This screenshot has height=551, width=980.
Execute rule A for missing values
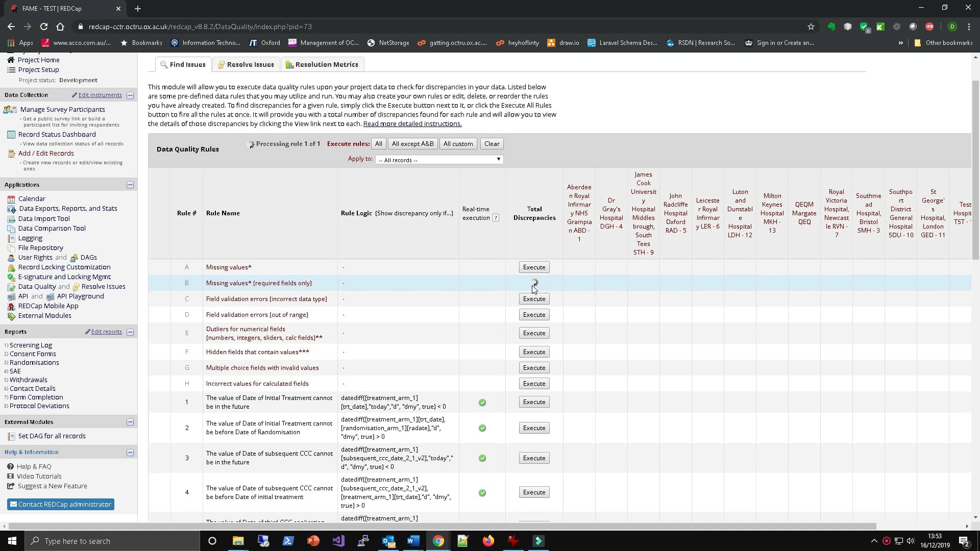tap(534, 267)
